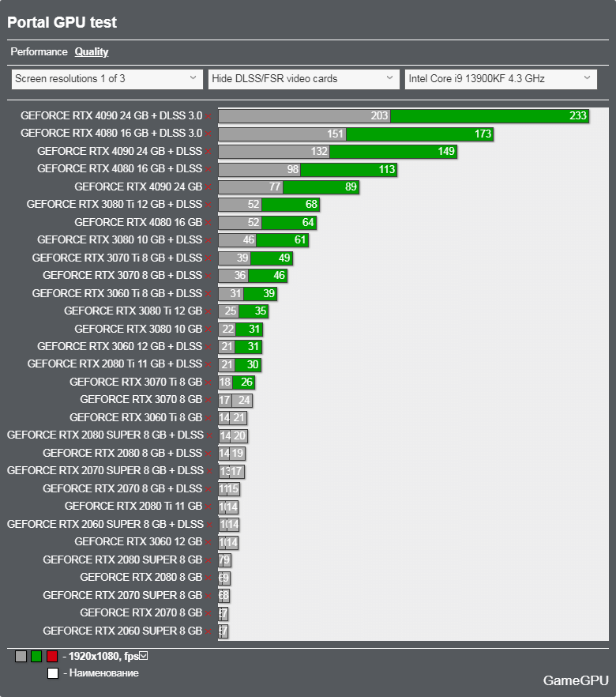Remove the RTX 2080 8 GB + DLSS row

(x=208, y=454)
